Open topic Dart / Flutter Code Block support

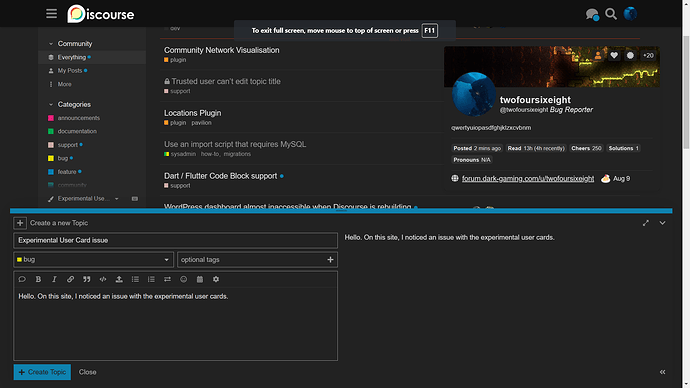pos(220,176)
